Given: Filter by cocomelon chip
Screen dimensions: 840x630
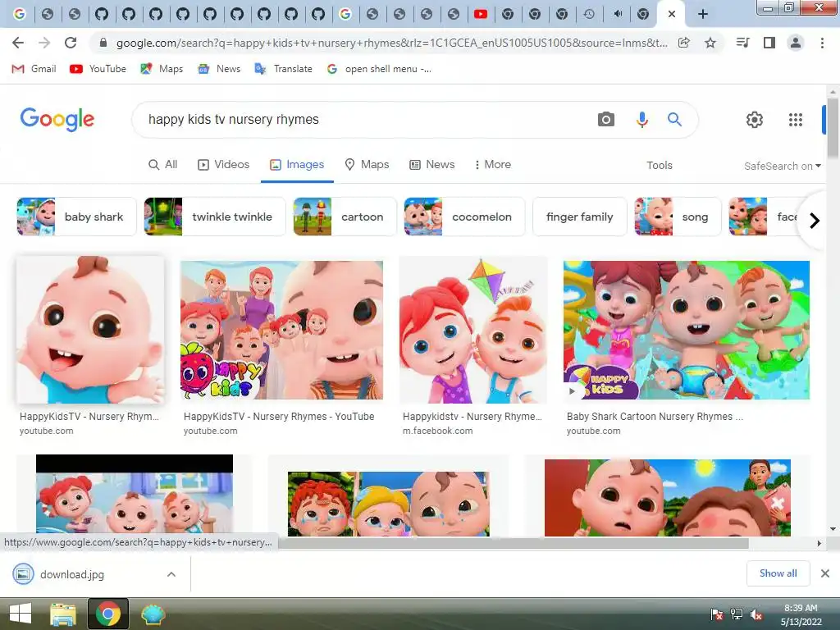Looking at the screenshot, I should pos(464,217).
